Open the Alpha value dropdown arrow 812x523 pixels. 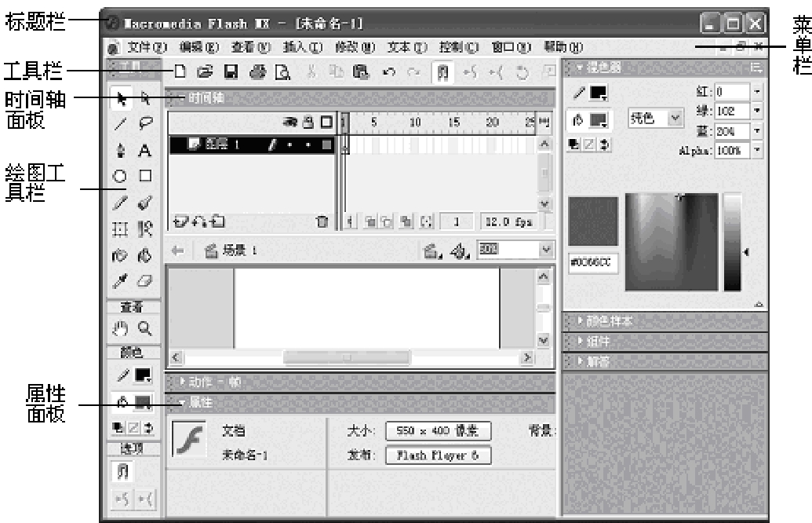[757, 150]
